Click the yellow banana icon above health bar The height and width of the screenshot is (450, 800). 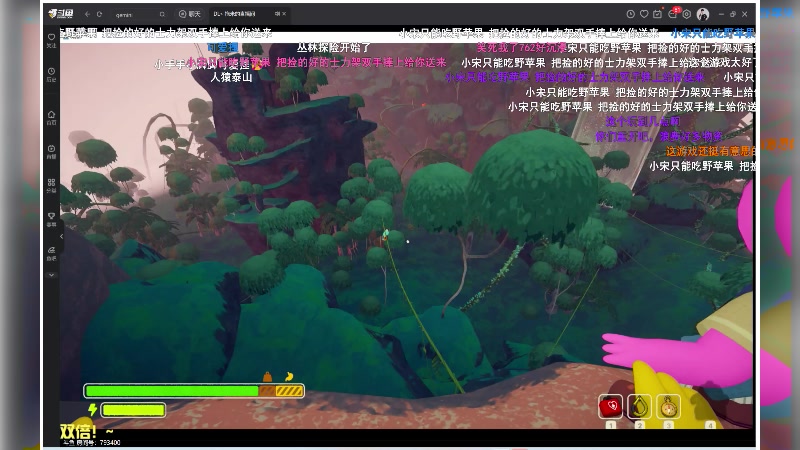289,377
